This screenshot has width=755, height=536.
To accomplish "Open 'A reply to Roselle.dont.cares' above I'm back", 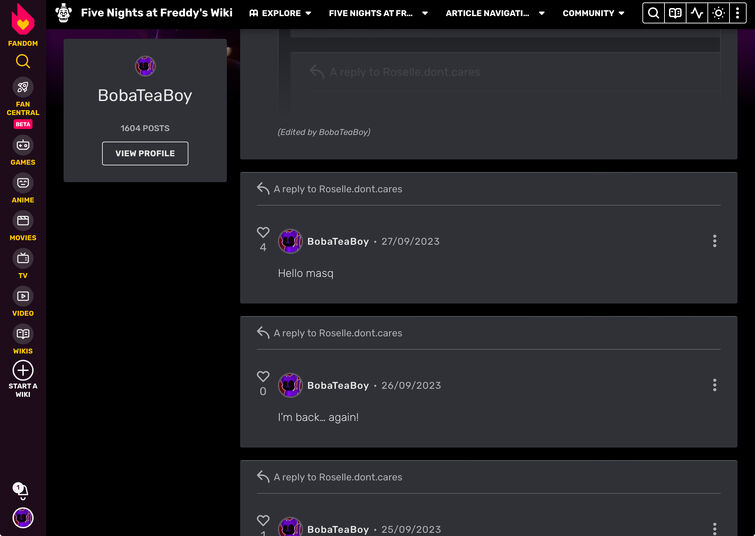I will pos(338,333).
